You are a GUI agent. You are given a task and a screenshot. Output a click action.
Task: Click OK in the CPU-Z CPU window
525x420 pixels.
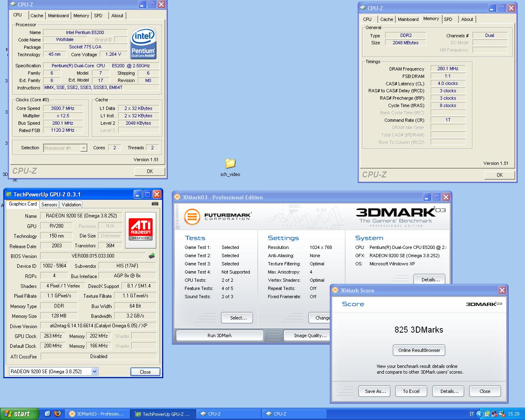coord(150,171)
